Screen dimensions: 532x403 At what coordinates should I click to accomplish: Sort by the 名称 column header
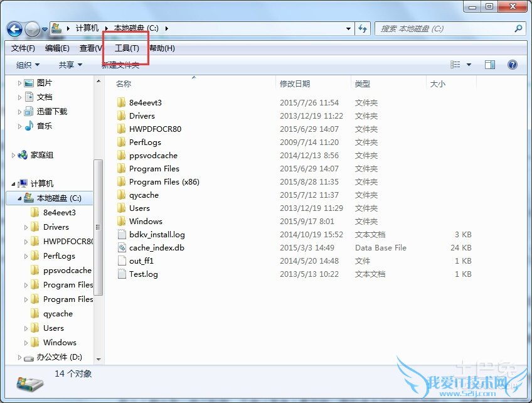(123, 84)
